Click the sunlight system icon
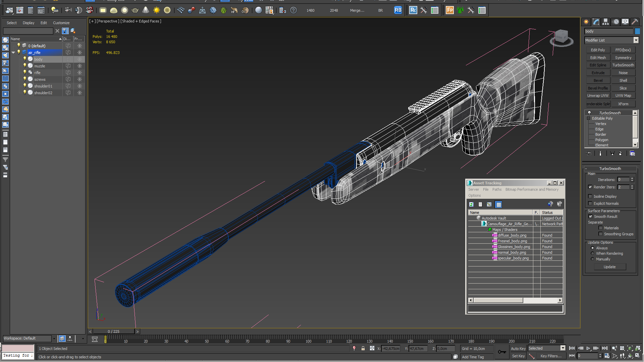Viewport: 644px width, 362px height. (x=157, y=10)
